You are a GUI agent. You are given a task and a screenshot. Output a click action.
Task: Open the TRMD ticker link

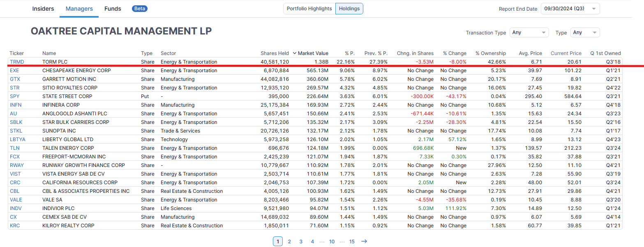click(x=17, y=62)
